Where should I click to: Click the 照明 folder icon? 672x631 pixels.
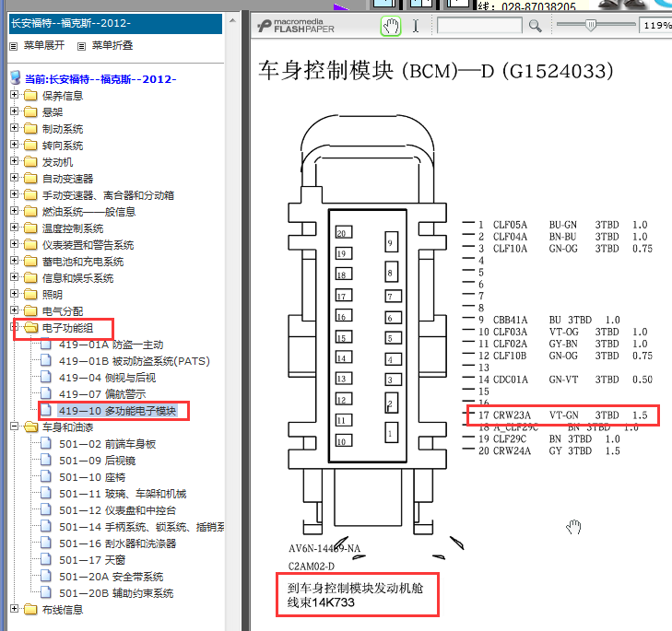pyautogui.click(x=30, y=294)
